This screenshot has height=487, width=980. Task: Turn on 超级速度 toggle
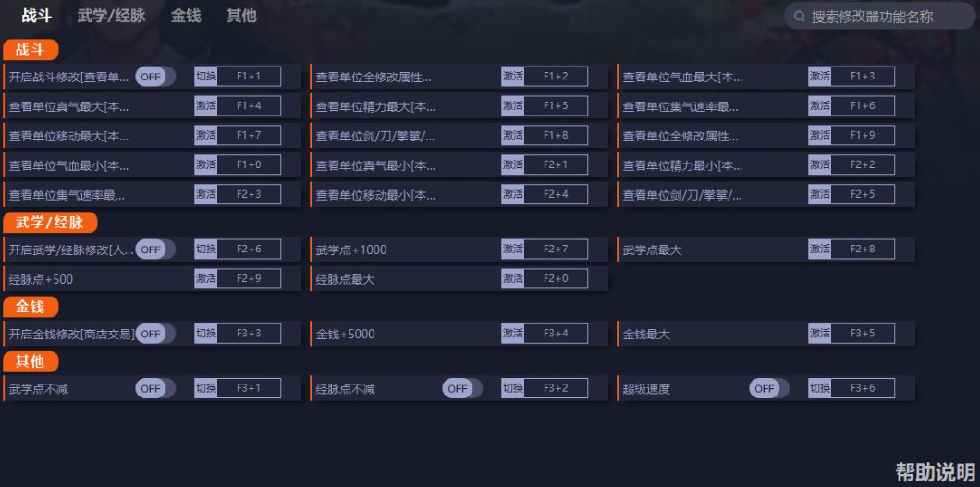[x=769, y=389]
